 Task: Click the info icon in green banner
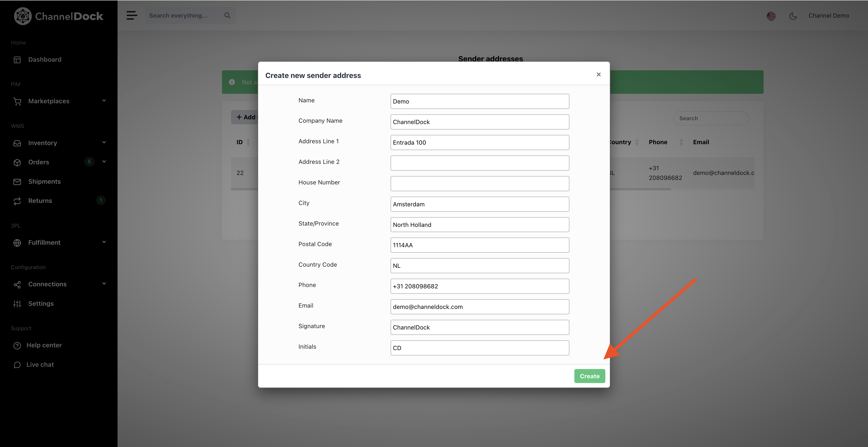pos(232,82)
